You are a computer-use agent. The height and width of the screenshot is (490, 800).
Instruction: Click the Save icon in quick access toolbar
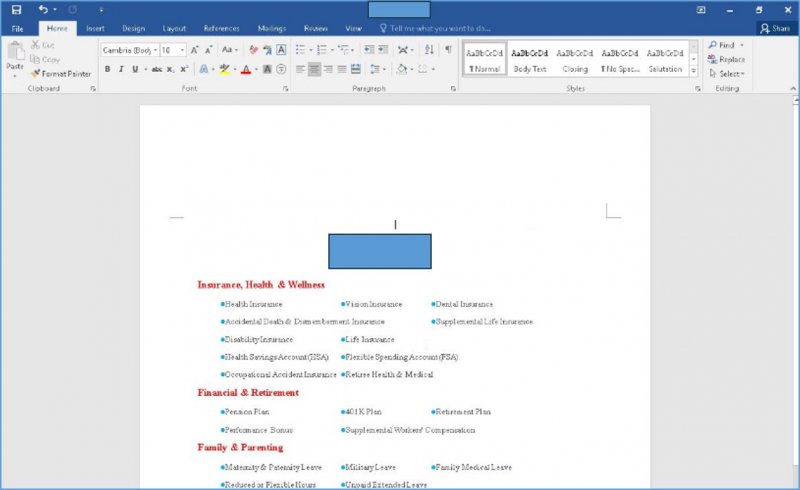pos(16,9)
